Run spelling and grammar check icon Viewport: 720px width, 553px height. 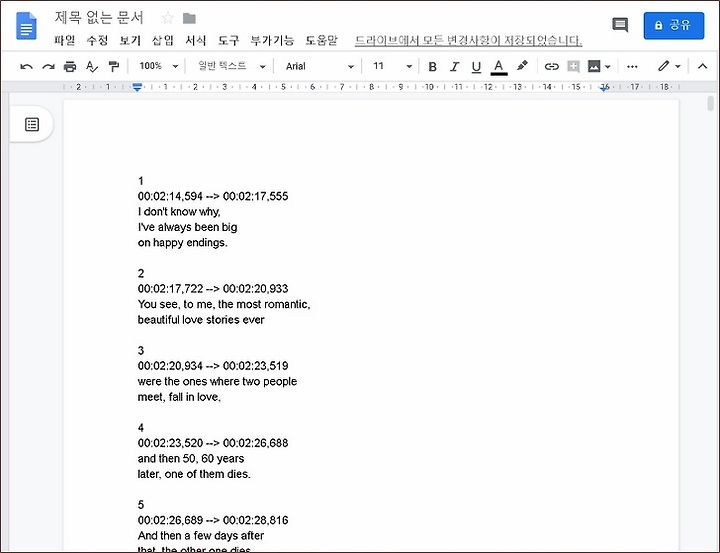(x=92, y=67)
